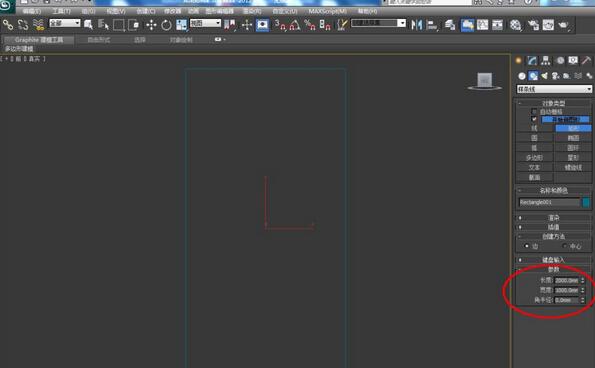Open the Display command panel tab
The height and width of the screenshot is (368, 595).
pos(573,60)
